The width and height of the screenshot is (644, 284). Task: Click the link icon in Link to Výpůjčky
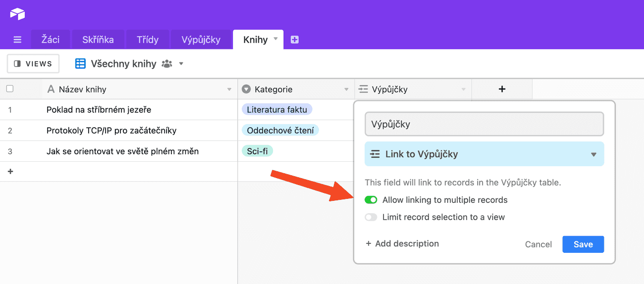point(376,154)
